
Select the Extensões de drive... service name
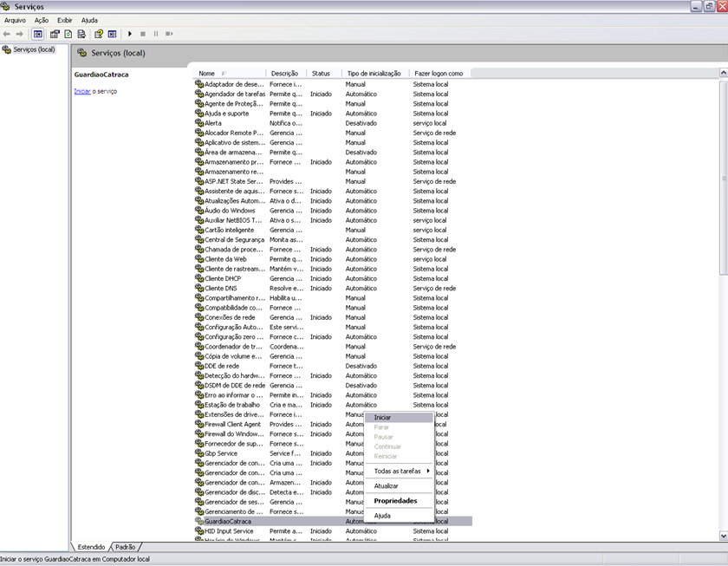click(x=234, y=414)
